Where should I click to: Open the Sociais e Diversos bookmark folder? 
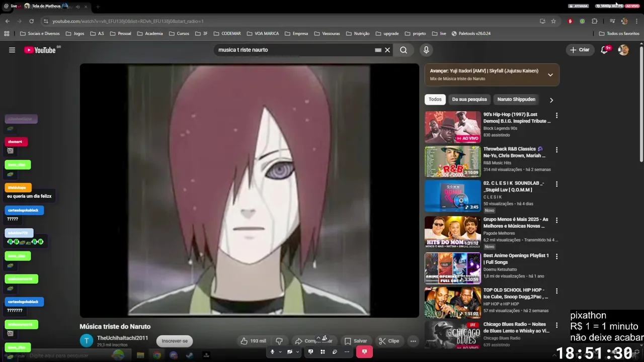tap(40, 34)
